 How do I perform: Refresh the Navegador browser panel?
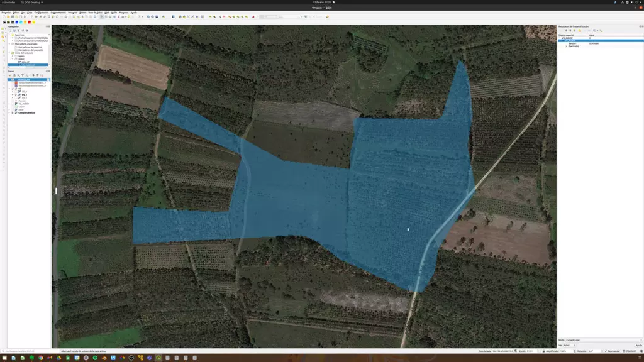[14, 30]
